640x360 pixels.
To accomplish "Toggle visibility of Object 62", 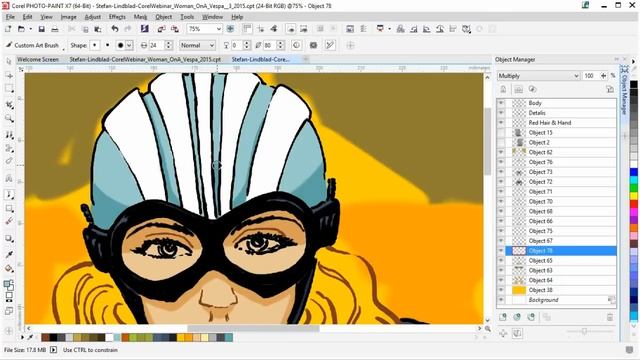I will click(501, 152).
